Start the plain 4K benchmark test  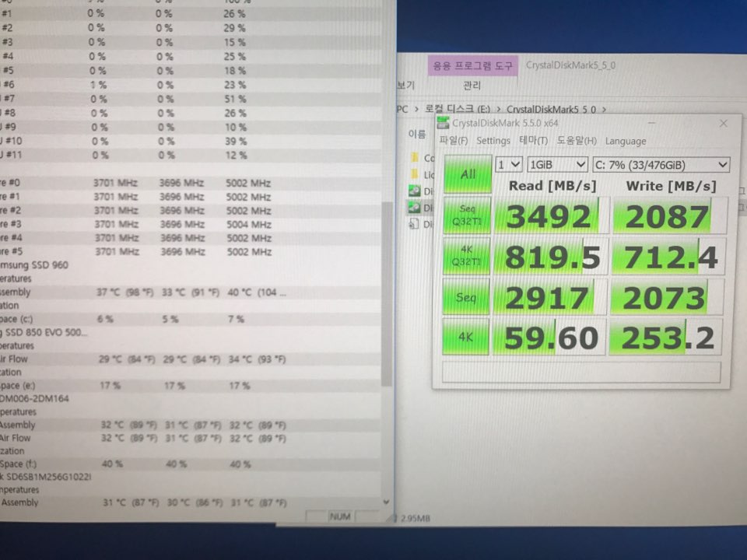[465, 337]
